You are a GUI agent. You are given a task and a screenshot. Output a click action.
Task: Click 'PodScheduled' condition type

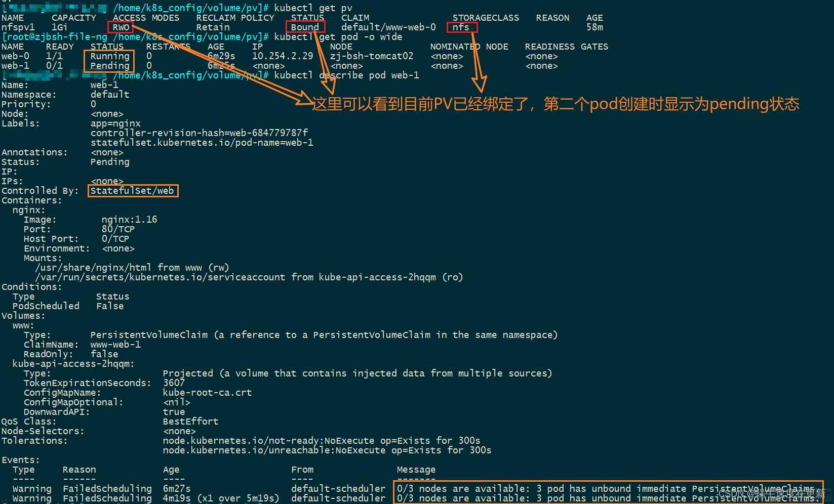pyautogui.click(x=46, y=306)
